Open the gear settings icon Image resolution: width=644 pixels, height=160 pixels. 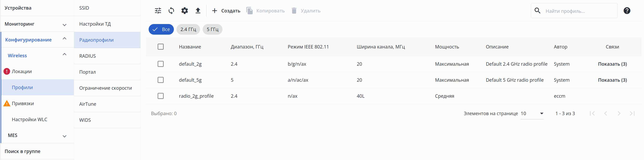point(184,11)
